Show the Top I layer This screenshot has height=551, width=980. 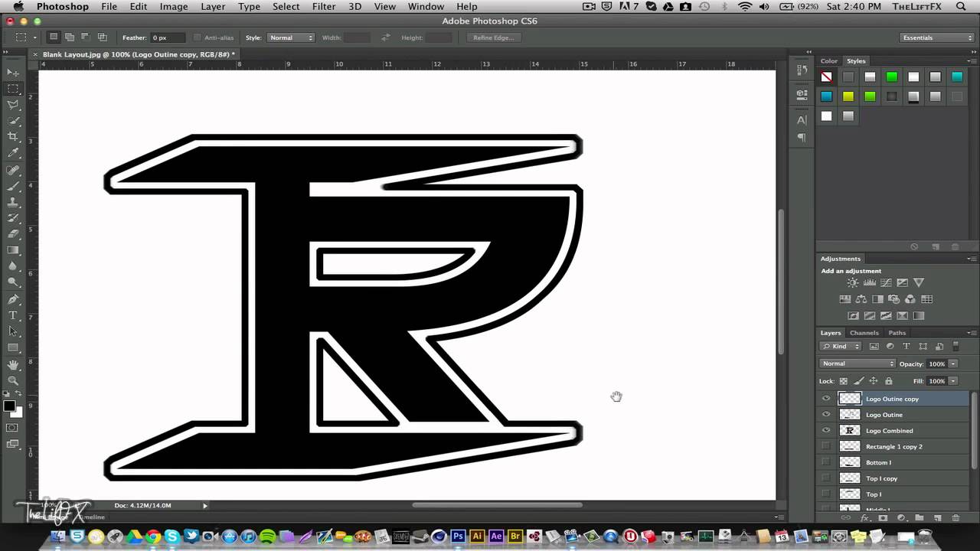point(825,494)
